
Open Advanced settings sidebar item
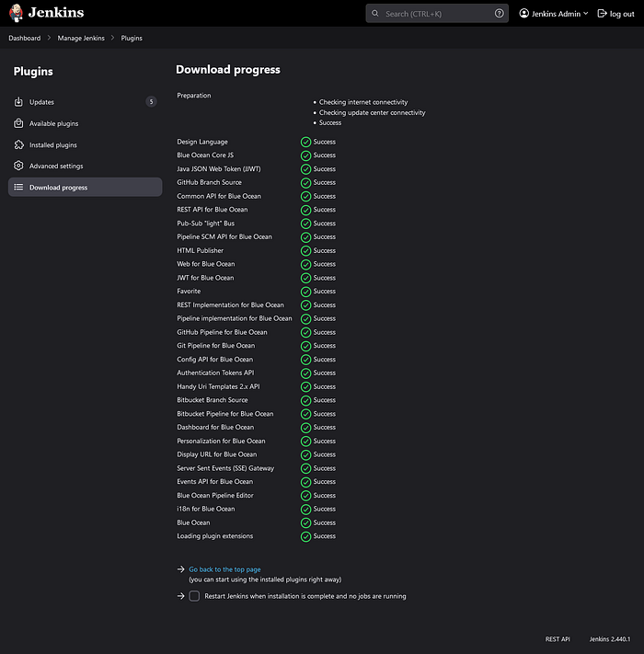point(85,166)
